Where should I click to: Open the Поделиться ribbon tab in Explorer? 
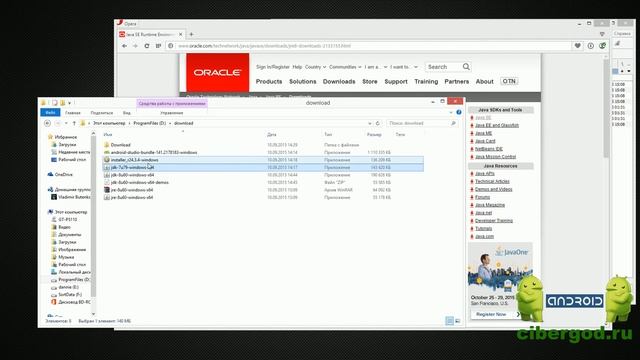pos(102,113)
